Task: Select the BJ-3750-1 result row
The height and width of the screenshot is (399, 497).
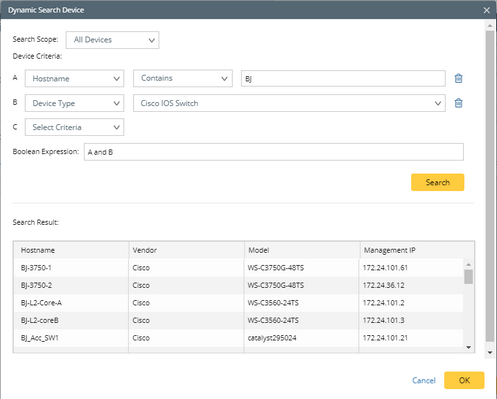Action: click(239, 268)
